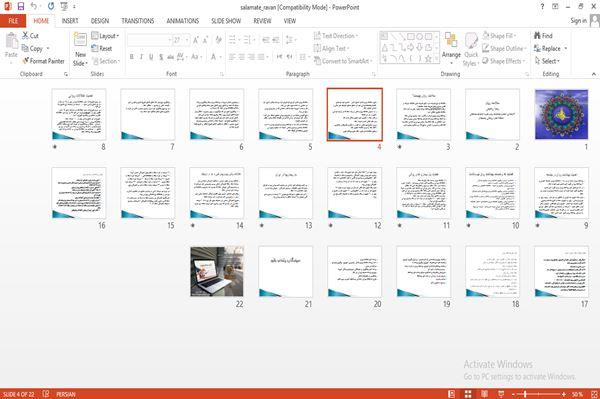Open the FILE menu
The height and width of the screenshot is (399, 600).
pyautogui.click(x=13, y=21)
